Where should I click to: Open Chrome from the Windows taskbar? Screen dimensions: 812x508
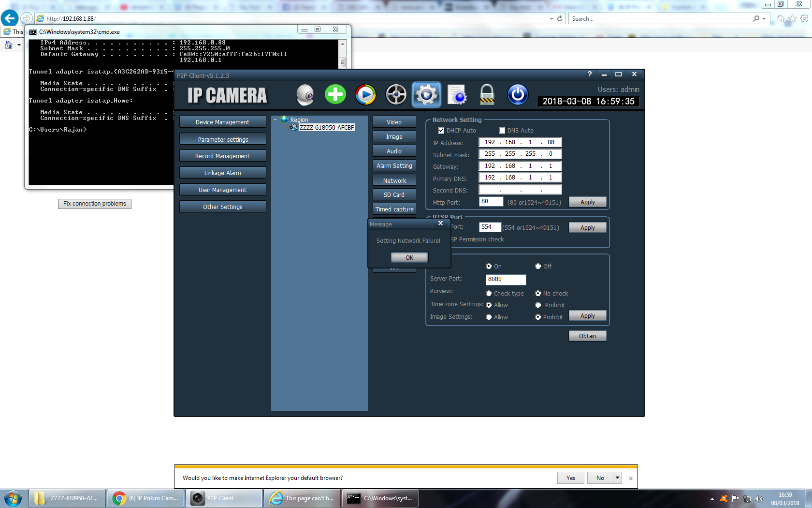145,498
